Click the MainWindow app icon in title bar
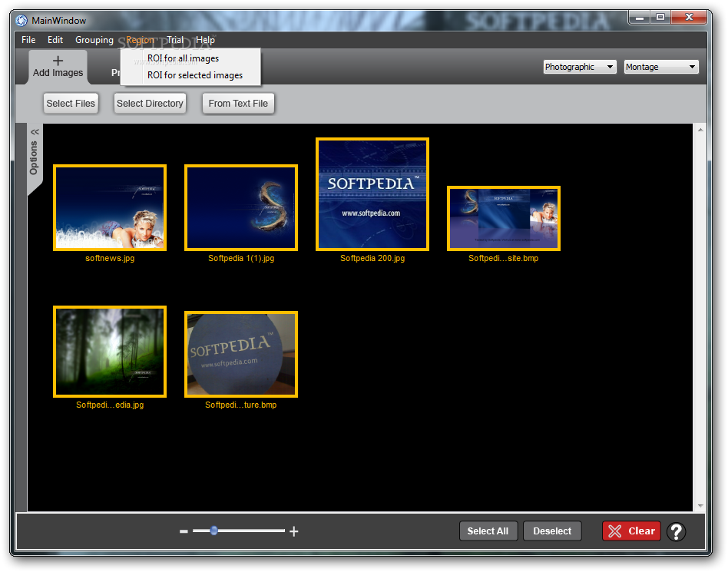The image size is (728, 572). pyautogui.click(x=22, y=21)
